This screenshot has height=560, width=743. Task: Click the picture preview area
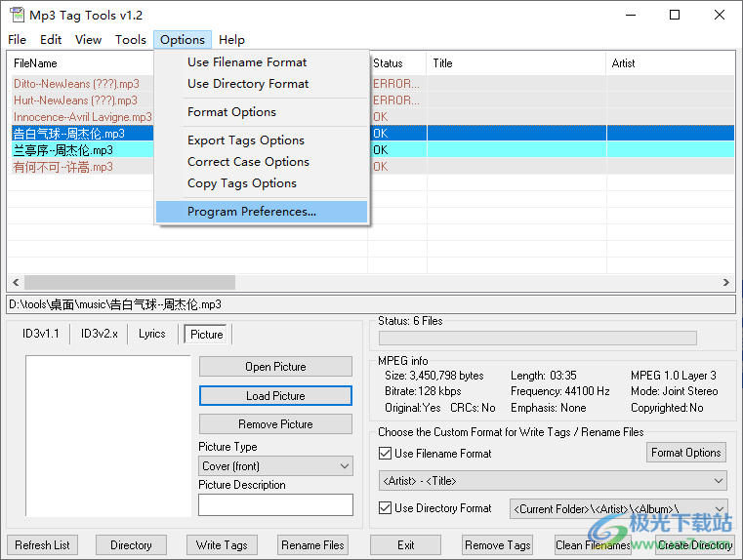pos(108,436)
